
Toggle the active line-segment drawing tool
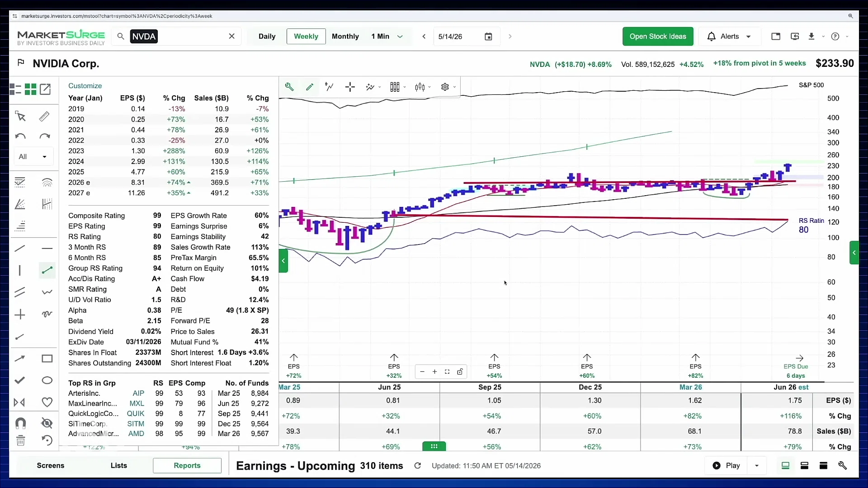point(47,270)
